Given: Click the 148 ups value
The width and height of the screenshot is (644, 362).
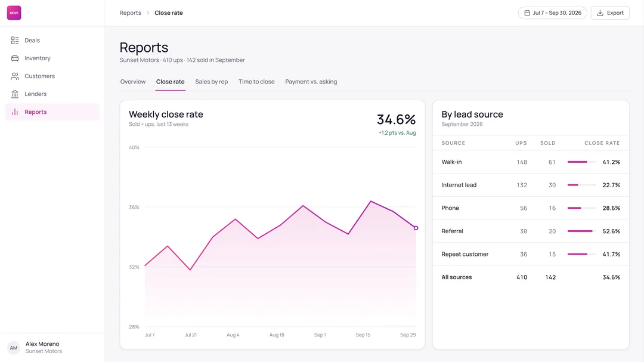Looking at the screenshot, I should pos(522,162).
